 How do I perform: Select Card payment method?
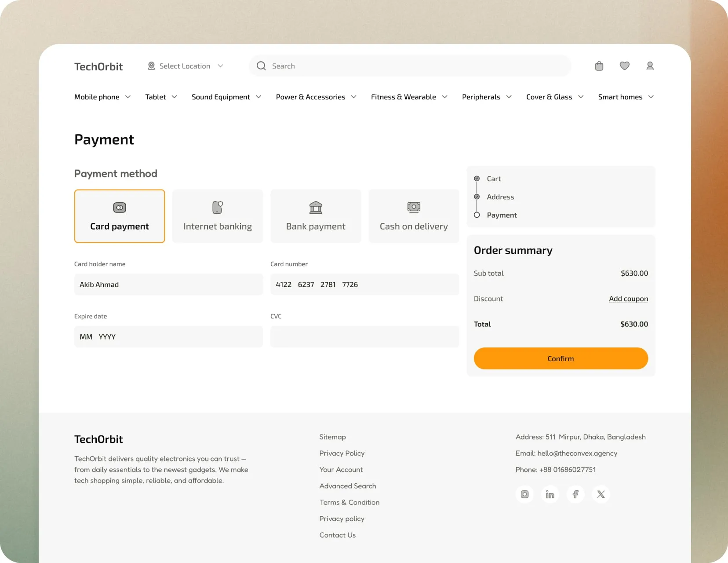[120, 216]
